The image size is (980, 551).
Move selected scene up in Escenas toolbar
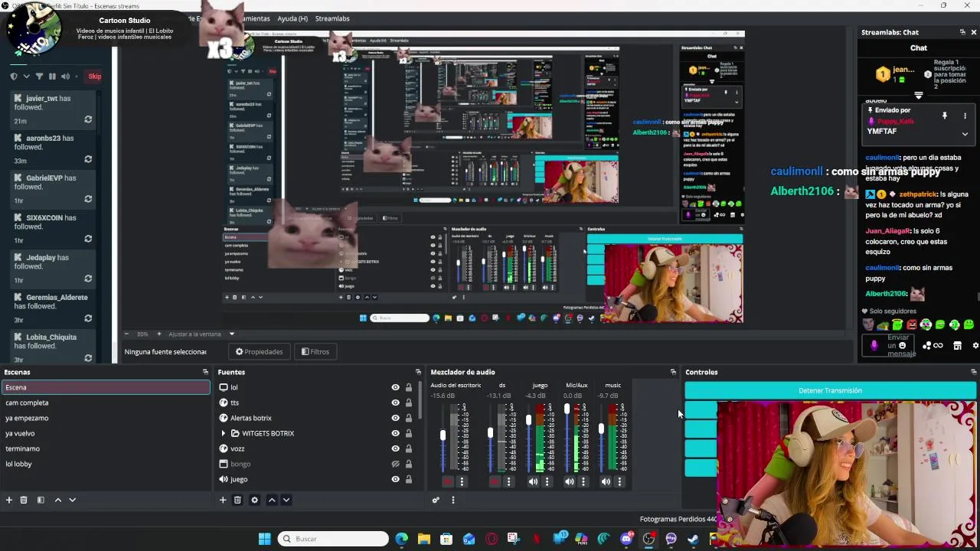(x=57, y=500)
